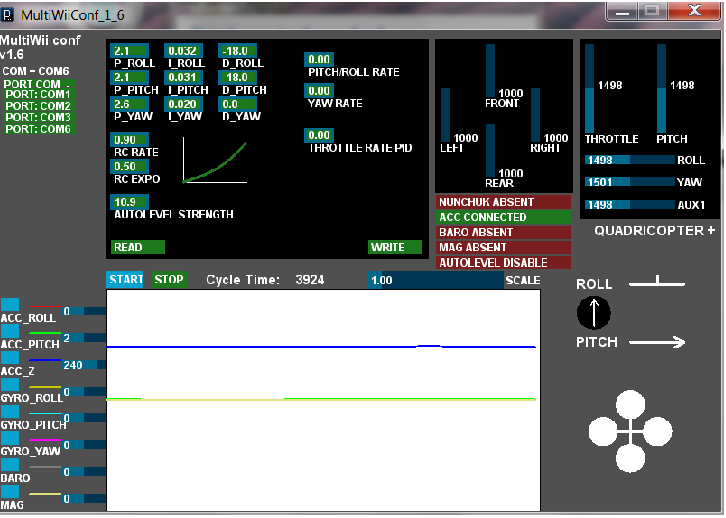Minimize the MultiWiiConf window
The height and width of the screenshot is (518, 726).
click(622, 11)
